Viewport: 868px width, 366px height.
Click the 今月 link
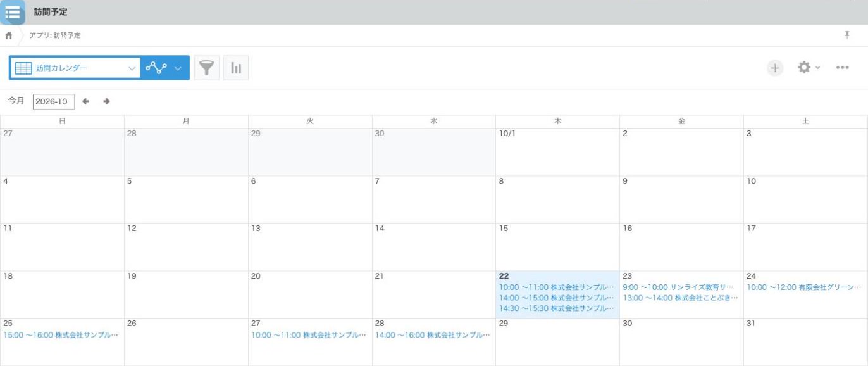[16, 101]
